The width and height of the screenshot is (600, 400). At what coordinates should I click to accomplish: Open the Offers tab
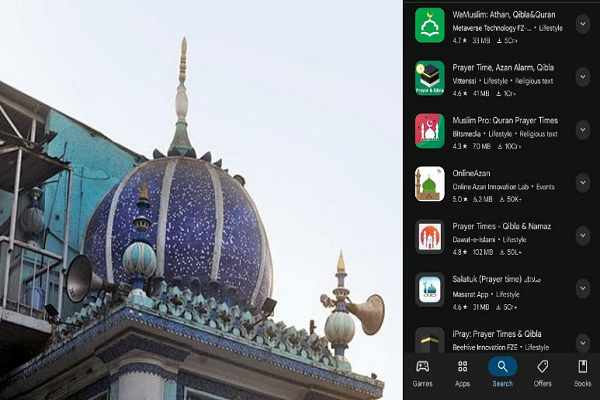click(542, 373)
